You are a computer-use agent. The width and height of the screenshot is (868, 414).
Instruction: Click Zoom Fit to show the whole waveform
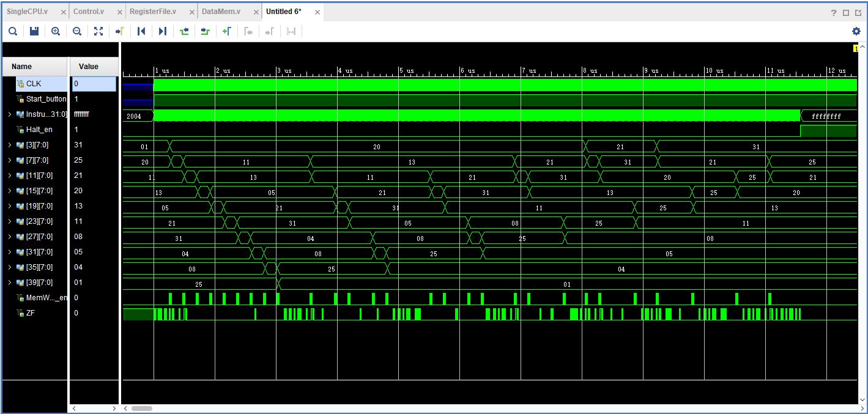pos(98,31)
